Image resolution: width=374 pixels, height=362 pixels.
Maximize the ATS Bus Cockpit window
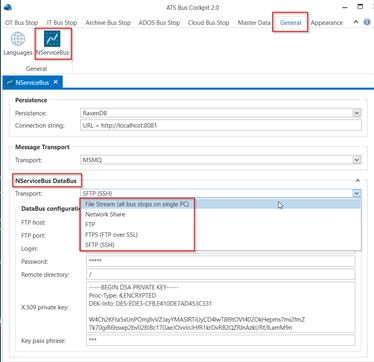click(360, 7)
